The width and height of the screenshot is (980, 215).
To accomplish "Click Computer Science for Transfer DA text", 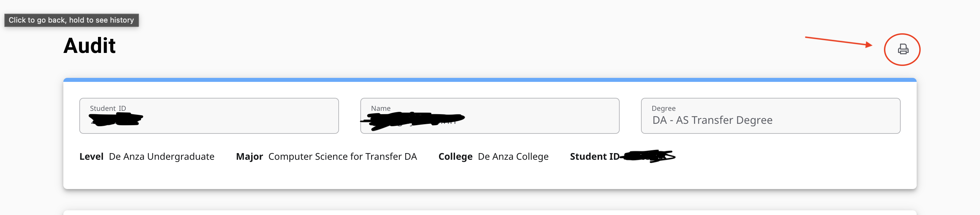I will 342,156.
